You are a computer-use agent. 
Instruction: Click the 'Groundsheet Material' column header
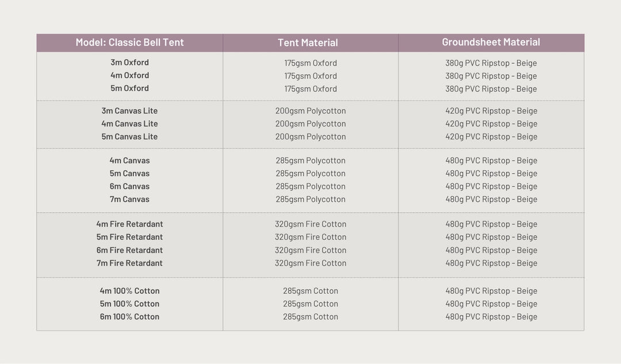490,42
